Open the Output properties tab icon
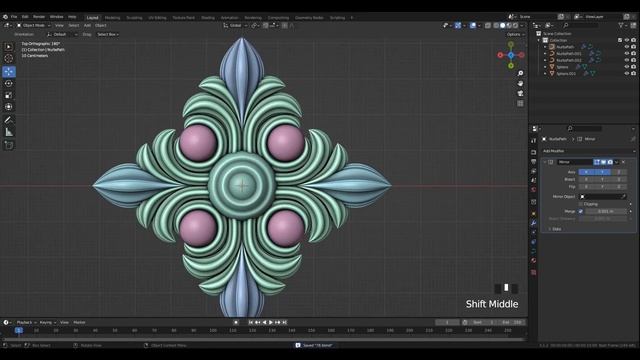 (x=533, y=162)
